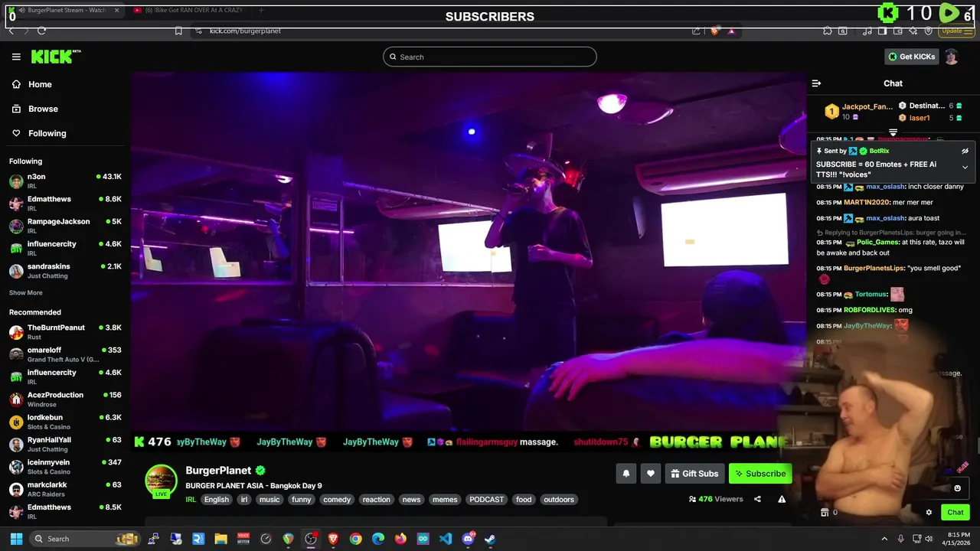
Task: Open followed channel sandraskins
Action: click(65, 271)
